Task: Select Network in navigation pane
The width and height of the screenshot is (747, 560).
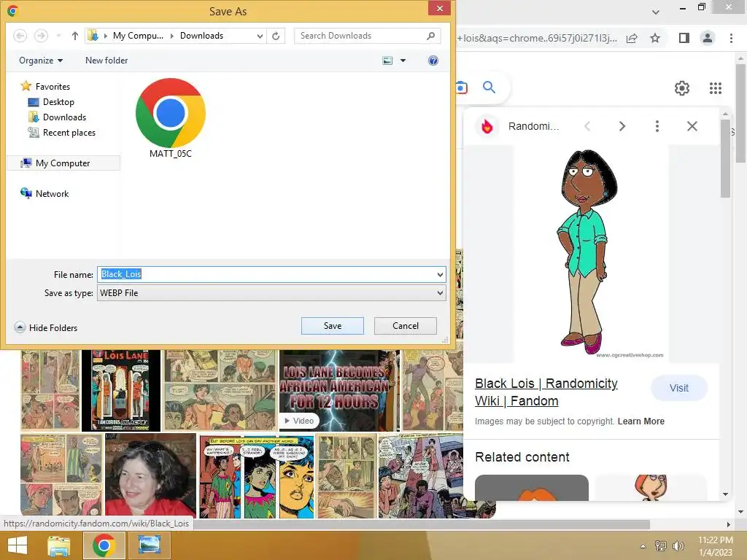Action: coord(44,194)
